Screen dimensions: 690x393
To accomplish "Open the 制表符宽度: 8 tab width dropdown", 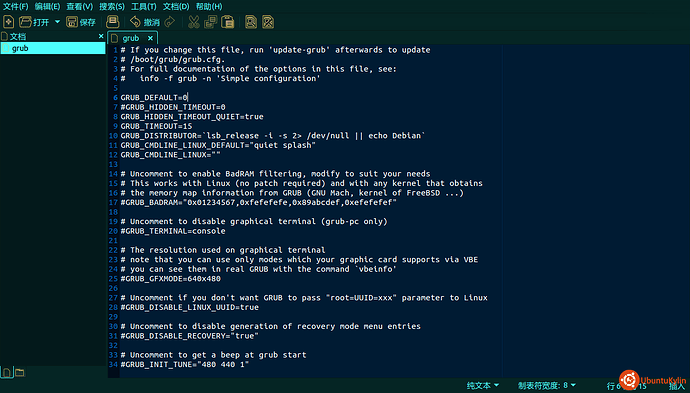I will (x=547, y=385).
